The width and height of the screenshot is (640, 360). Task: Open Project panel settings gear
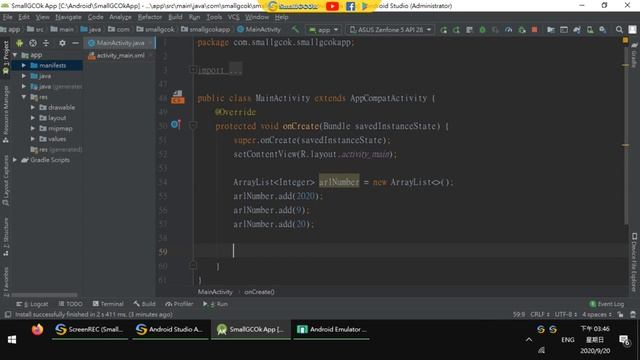pos(62,43)
